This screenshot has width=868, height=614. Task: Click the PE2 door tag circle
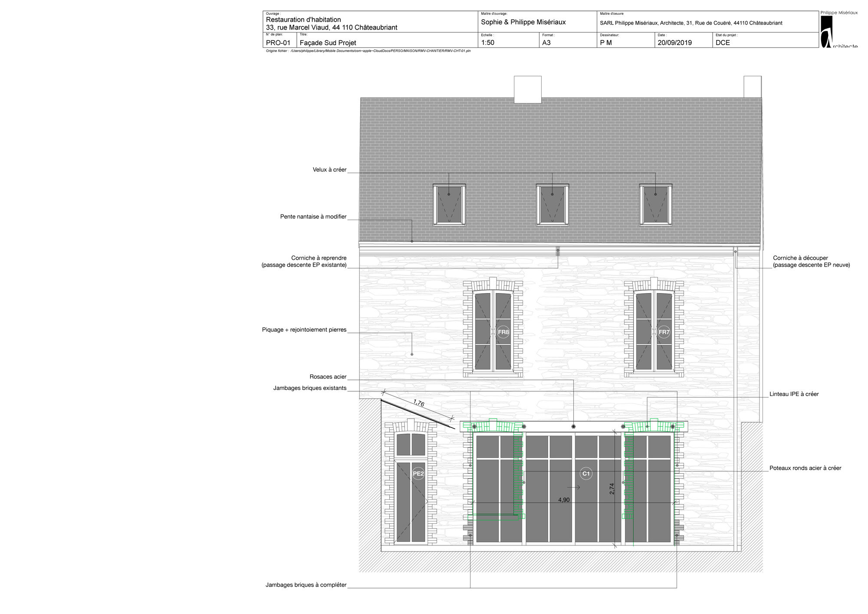[x=418, y=474]
